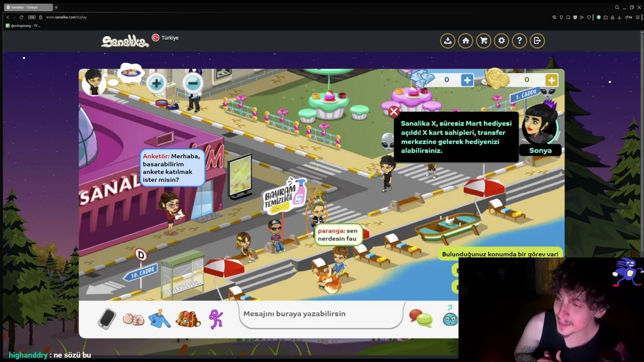Open the browser search icon in title bar
The width and height of the screenshot is (644, 362).
tap(617, 8)
